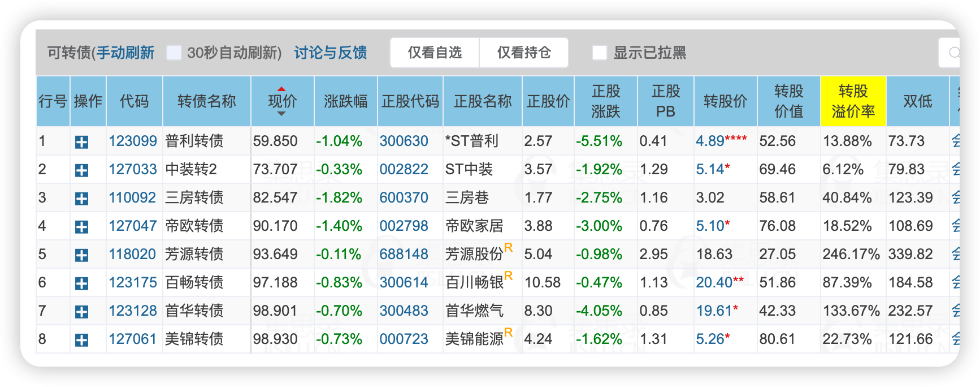Click conversion price 19.61 link

click(x=714, y=311)
